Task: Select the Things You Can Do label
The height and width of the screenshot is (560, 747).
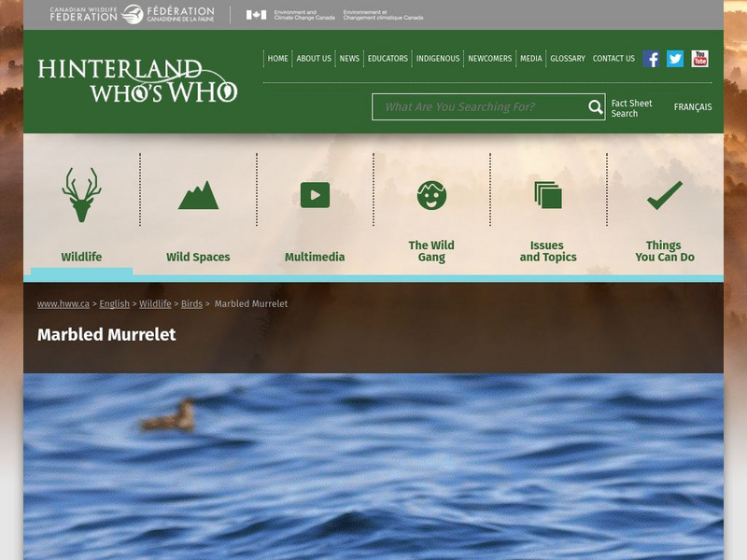Action: click(x=665, y=251)
